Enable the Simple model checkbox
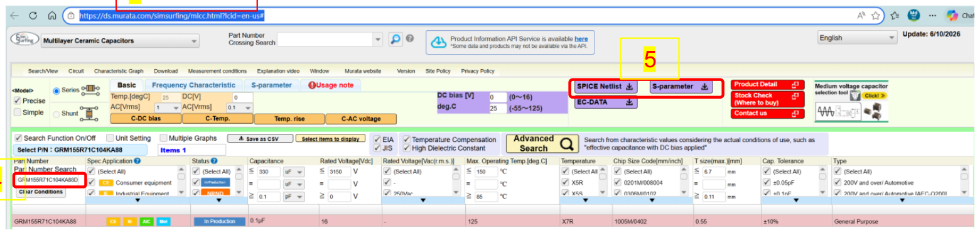 (18, 112)
